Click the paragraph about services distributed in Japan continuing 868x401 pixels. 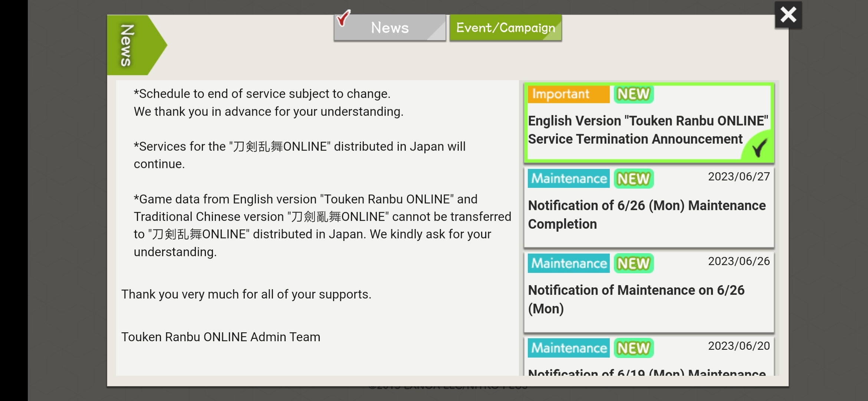(300, 155)
